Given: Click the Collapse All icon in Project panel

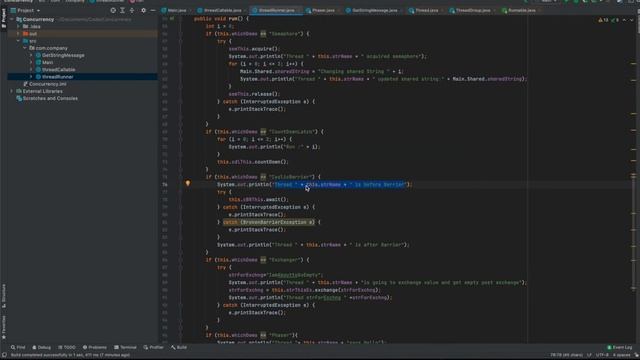Looking at the screenshot, I should (132, 10).
